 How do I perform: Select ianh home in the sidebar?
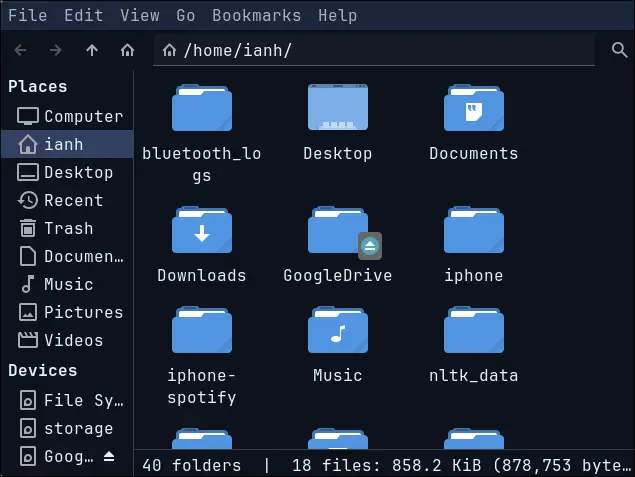point(67,144)
